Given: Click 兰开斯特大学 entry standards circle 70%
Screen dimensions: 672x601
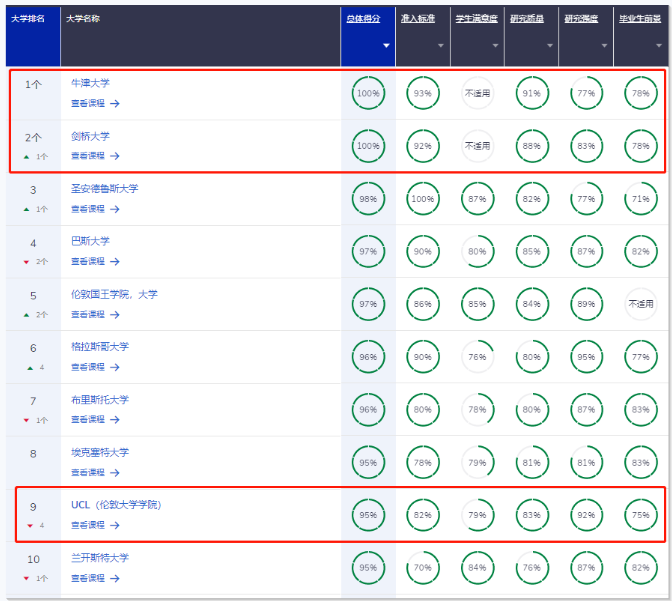Looking at the screenshot, I should [x=423, y=568].
